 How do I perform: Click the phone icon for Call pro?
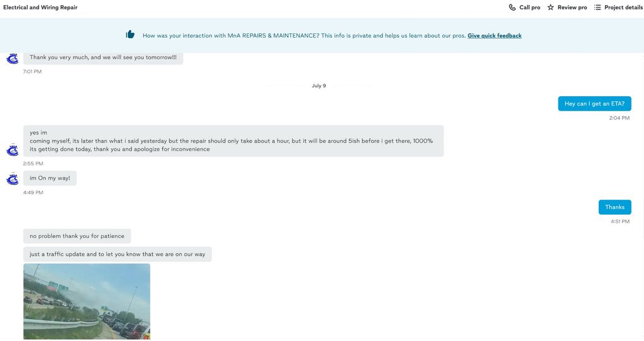[513, 8]
